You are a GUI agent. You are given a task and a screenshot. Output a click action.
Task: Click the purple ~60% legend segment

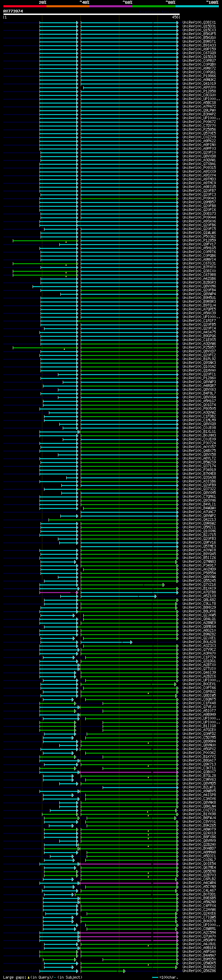tap(111, 6)
